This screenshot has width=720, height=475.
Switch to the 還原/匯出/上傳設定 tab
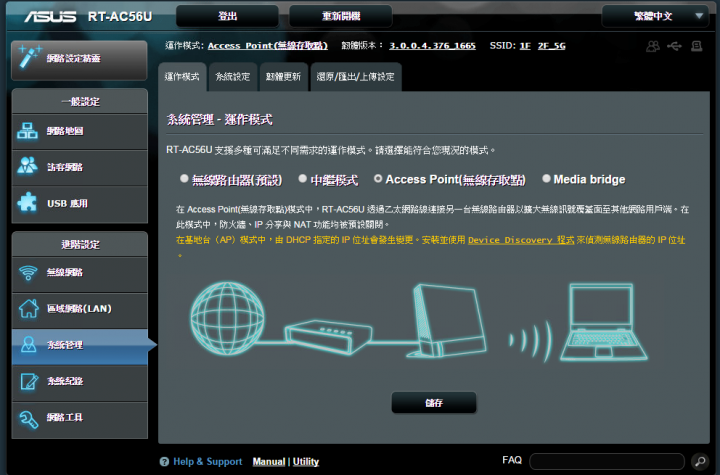pos(355,77)
